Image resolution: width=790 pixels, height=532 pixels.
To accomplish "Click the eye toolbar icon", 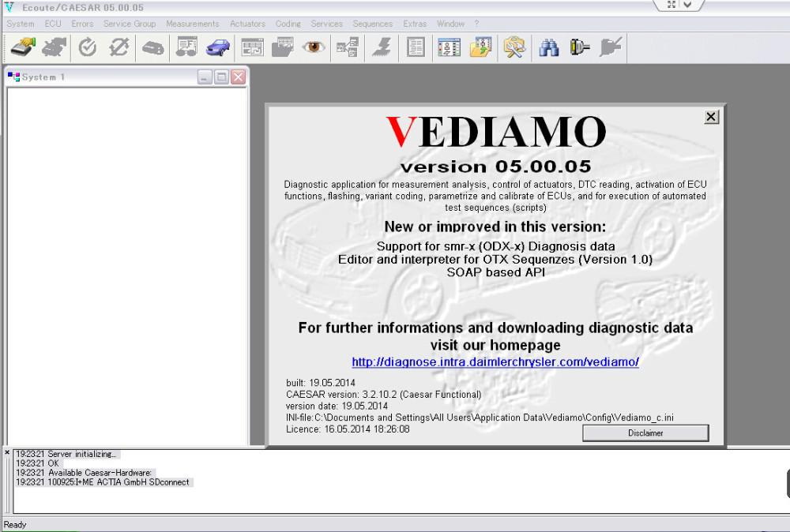I will coord(314,47).
